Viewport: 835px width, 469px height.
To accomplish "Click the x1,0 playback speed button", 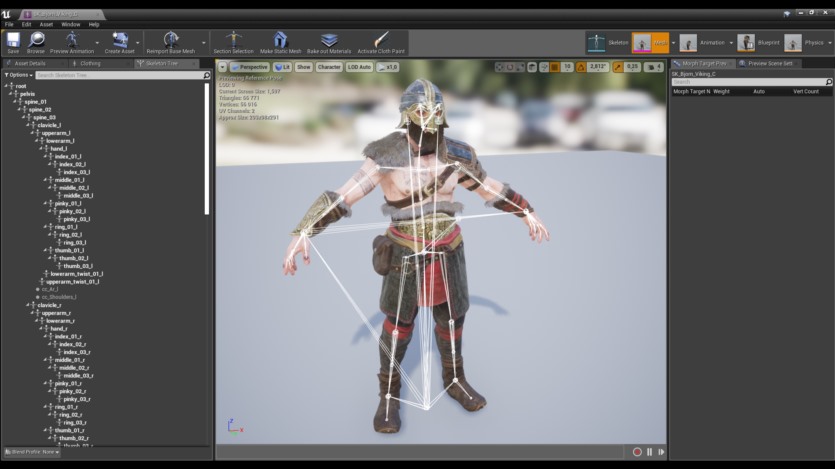I will (x=388, y=67).
